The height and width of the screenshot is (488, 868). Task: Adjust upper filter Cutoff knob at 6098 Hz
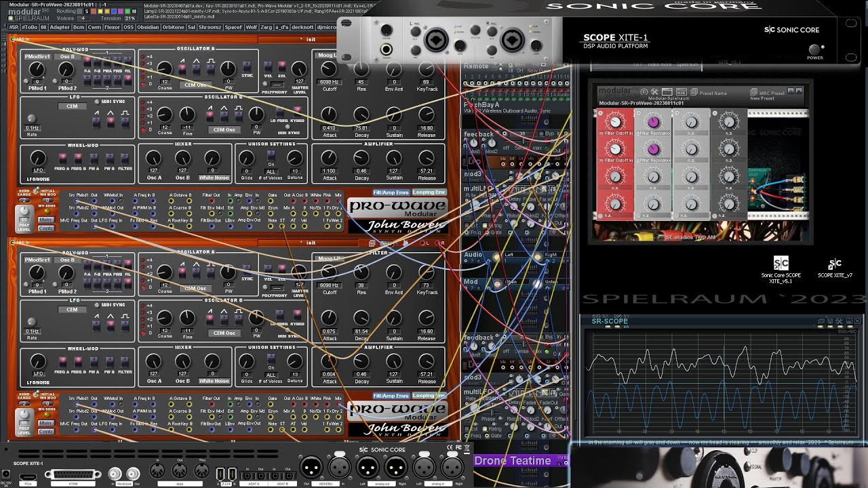click(x=329, y=68)
